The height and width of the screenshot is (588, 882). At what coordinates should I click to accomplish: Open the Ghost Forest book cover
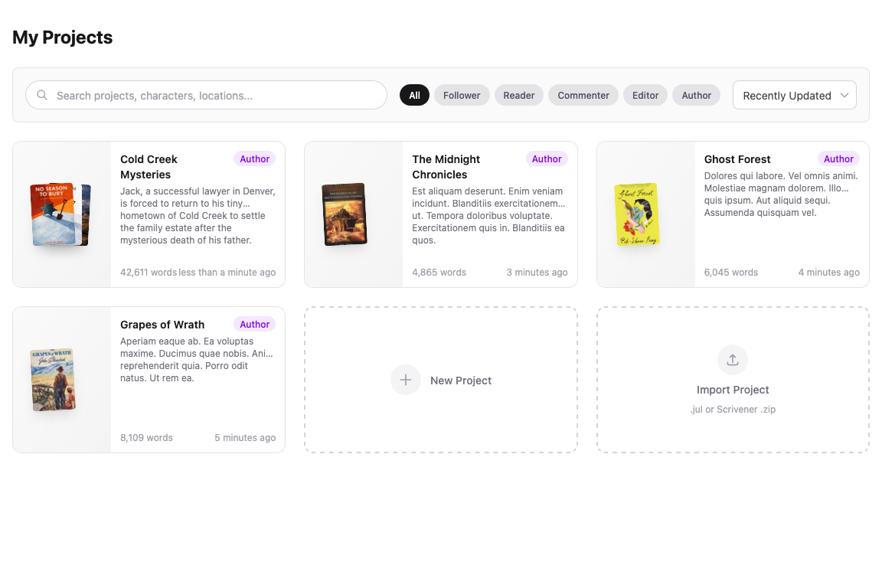tap(636, 214)
